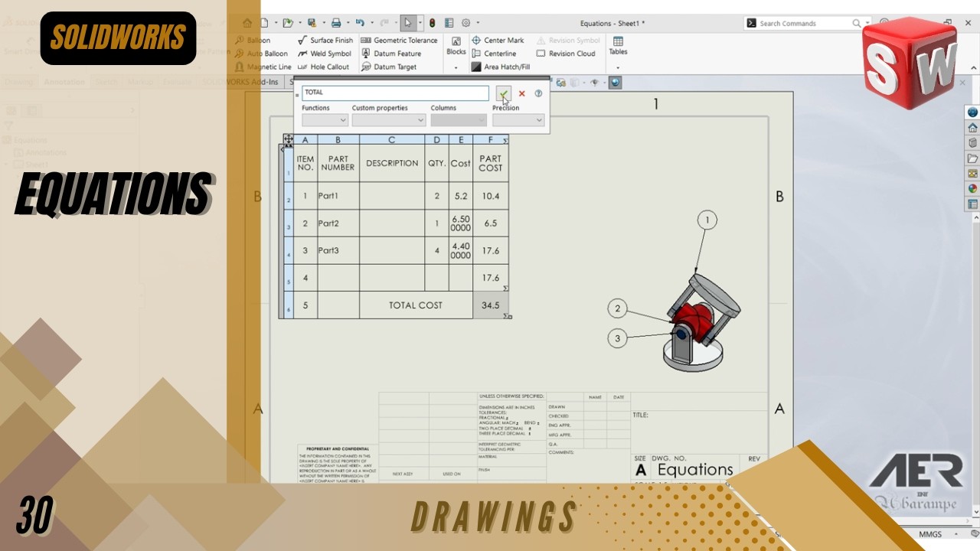Click the Open file icon

pyautogui.click(x=287, y=23)
